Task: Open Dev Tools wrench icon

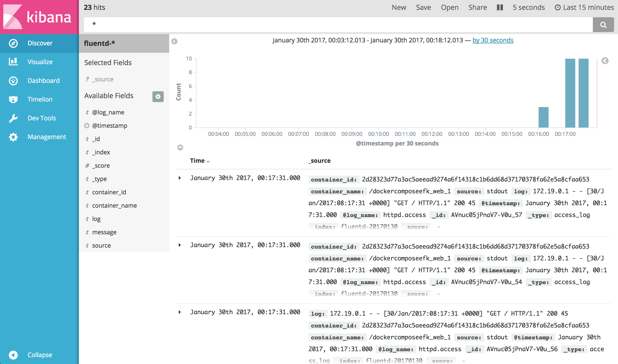Action: point(13,118)
